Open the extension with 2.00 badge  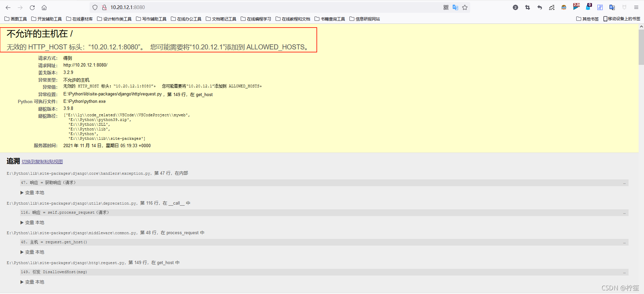pyautogui.click(x=576, y=7)
